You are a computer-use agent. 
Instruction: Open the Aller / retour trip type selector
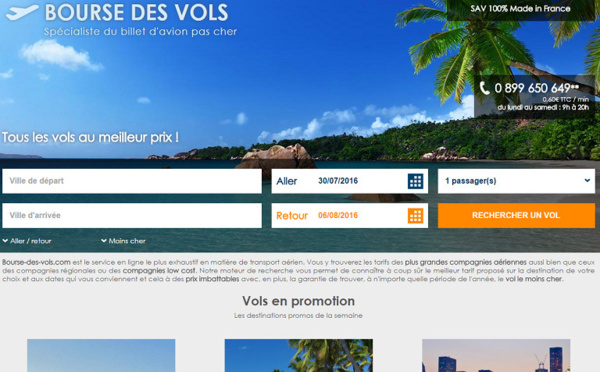pyautogui.click(x=27, y=241)
